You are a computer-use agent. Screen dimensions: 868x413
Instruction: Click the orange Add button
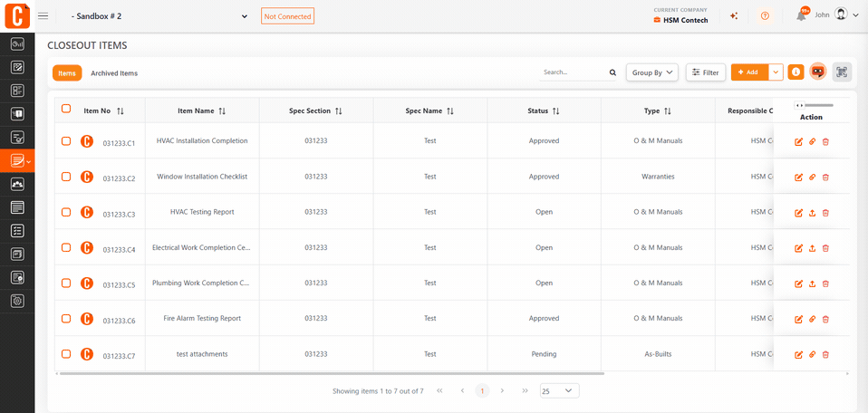[x=749, y=72]
